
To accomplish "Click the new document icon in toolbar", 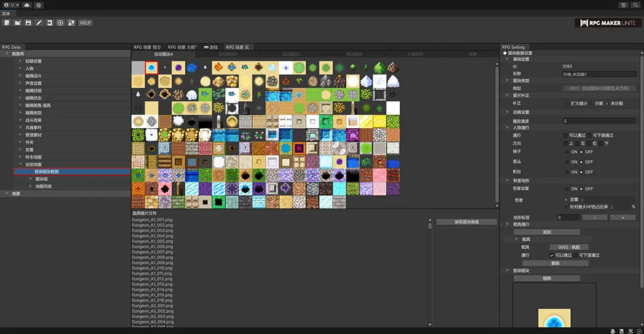I will (x=7, y=23).
